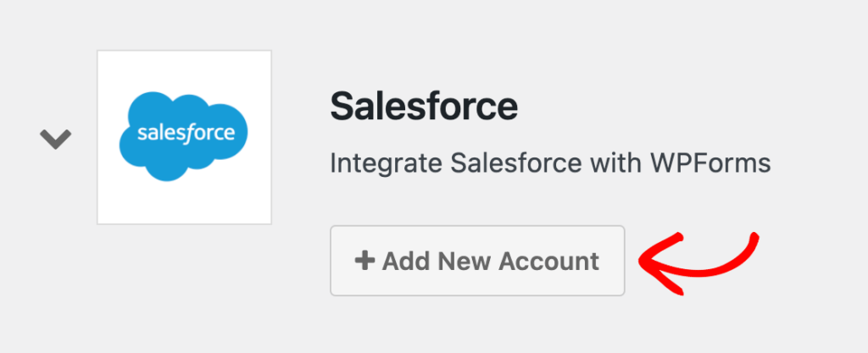Click the bold "Salesforce" integration title
This screenshot has height=353, width=868.
point(423,108)
